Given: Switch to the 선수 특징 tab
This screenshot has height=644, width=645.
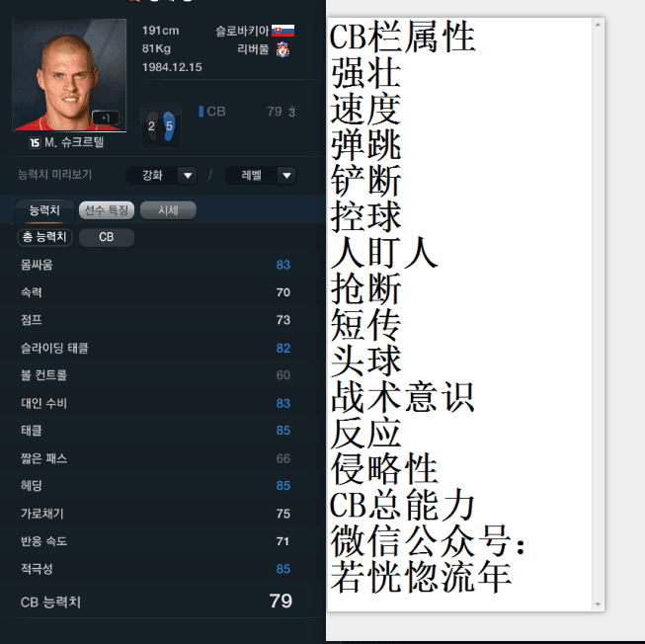Looking at the screenshot, I should (107, 210).
